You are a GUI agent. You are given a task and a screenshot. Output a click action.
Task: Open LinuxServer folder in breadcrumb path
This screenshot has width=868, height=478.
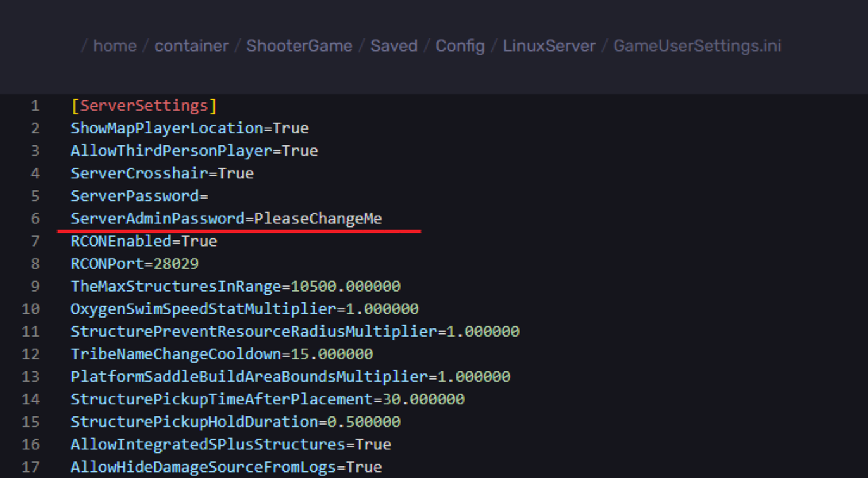(549, 46)
